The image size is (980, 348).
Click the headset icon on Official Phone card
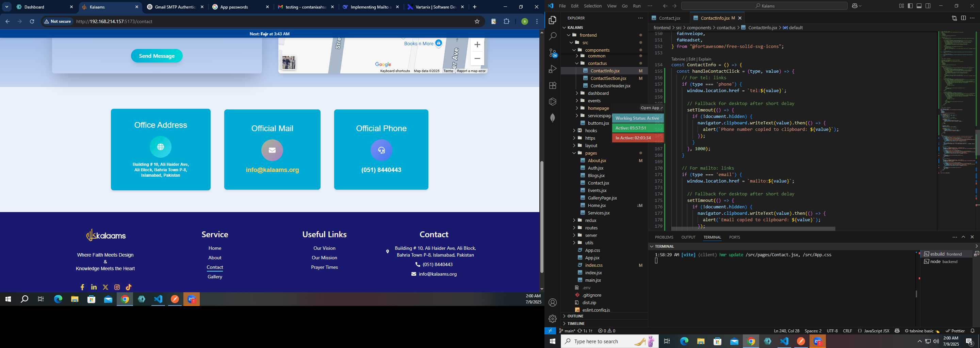tap(381, 150)
